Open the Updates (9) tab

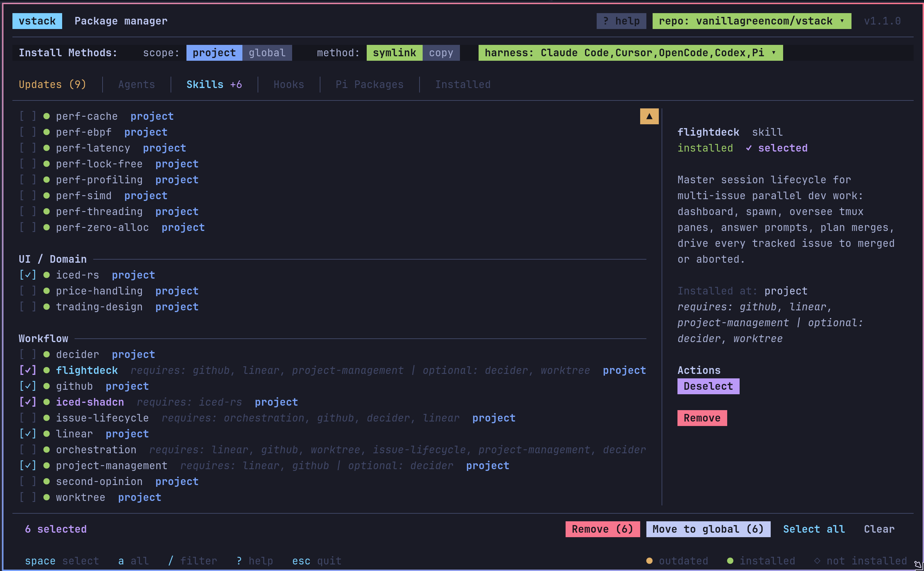click(x=52, y=85)
